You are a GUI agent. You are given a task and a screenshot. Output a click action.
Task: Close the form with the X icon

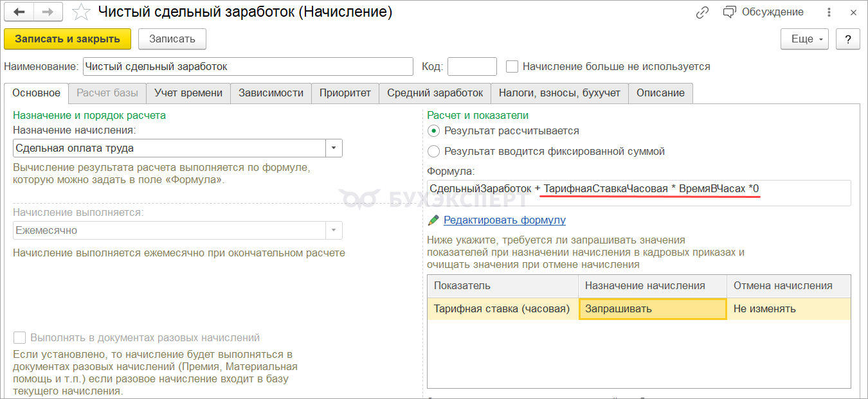tap(853, 12)
